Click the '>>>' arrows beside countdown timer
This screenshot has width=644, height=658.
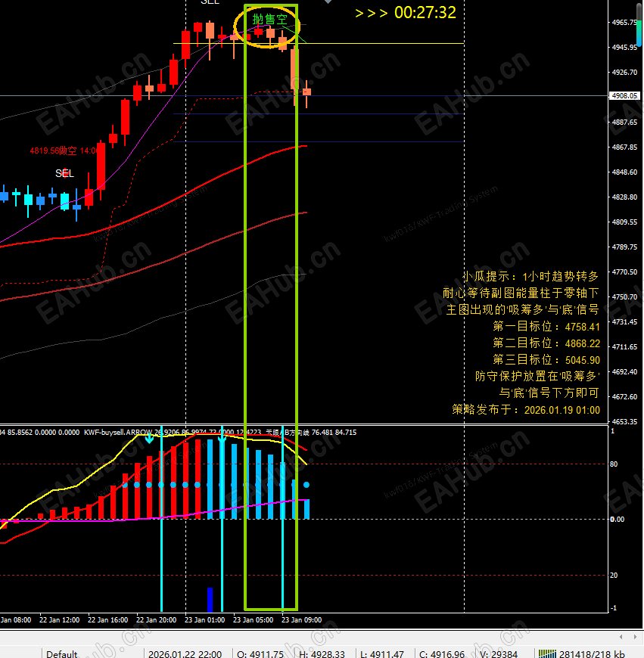pyautogui.click(x=372, y=13)
